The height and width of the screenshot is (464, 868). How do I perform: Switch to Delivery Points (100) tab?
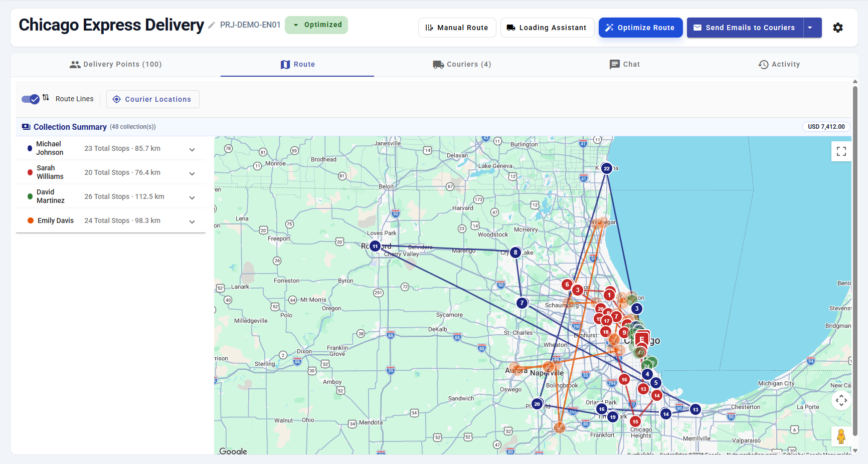(x=116, y=64)
